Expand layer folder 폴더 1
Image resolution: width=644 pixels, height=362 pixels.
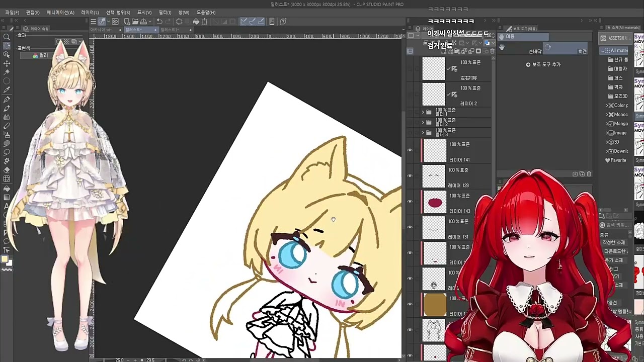[423, 112]
